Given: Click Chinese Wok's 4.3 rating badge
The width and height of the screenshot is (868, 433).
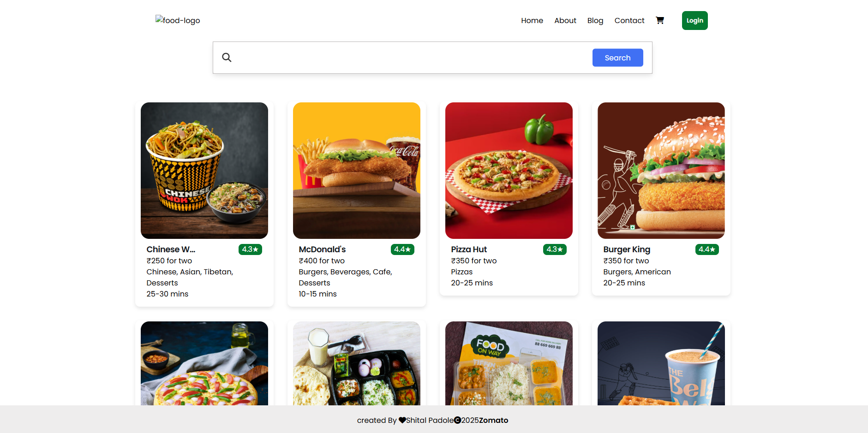Looking at the screenshot, I should [x=250, y=249].
